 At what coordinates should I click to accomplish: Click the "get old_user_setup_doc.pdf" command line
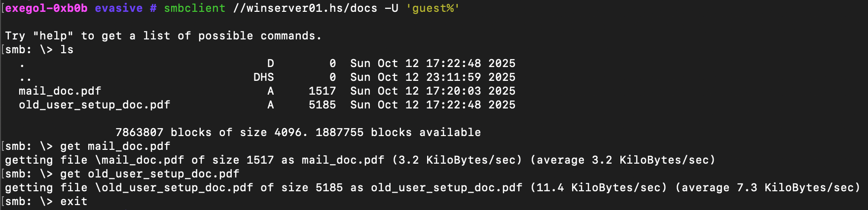pyautogui.click(x=149, y=174)
